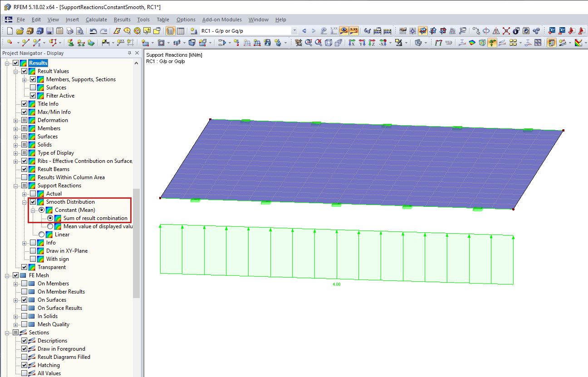Screen dimensions: 588x377
Task: Check Draw in XY-Plane option
Action: (x=33, y=251)
